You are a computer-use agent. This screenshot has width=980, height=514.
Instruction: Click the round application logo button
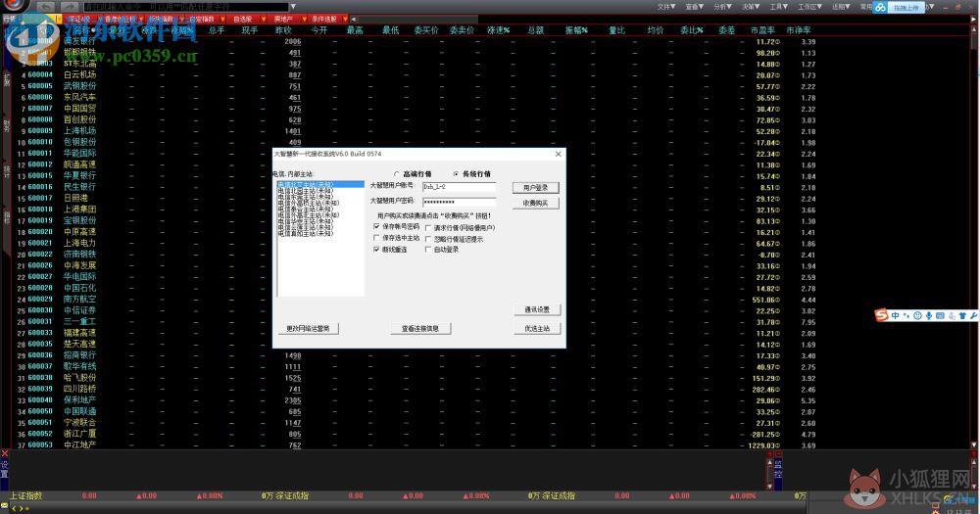[14, 6]
